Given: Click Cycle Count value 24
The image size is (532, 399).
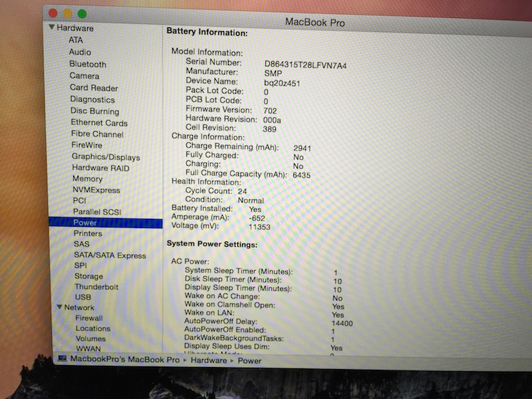Looking at the screenshot, I should [242, 192].
